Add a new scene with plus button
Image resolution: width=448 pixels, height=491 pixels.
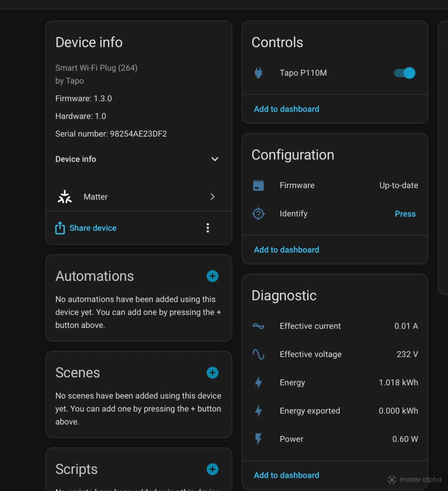point(212,373)
